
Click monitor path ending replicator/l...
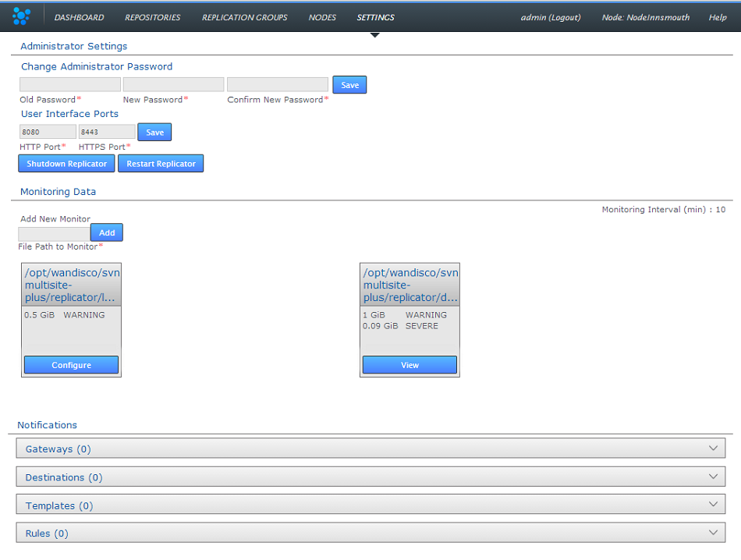tap(71, 285)
